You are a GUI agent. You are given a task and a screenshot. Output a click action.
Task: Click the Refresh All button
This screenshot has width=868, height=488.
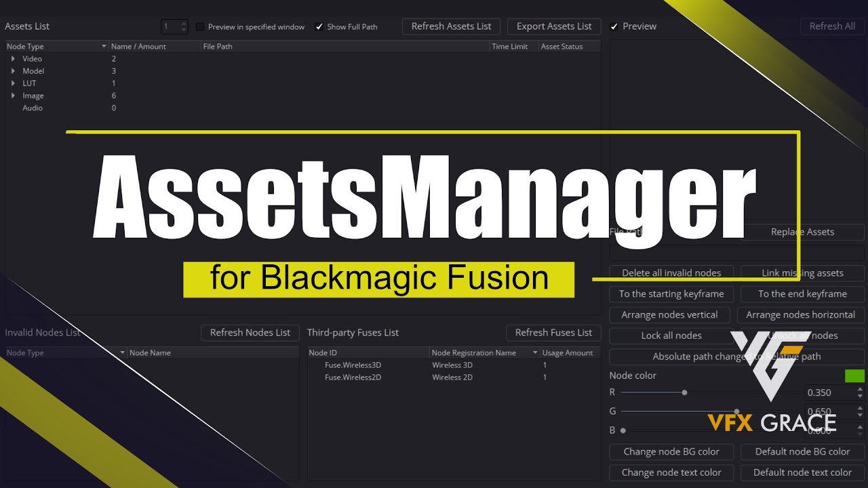point(832,26)
